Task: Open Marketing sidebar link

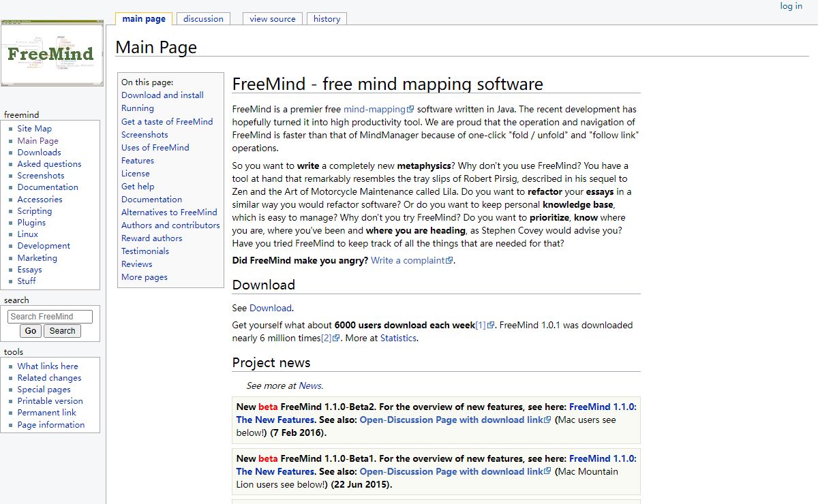Action: [x=37, y=258]
